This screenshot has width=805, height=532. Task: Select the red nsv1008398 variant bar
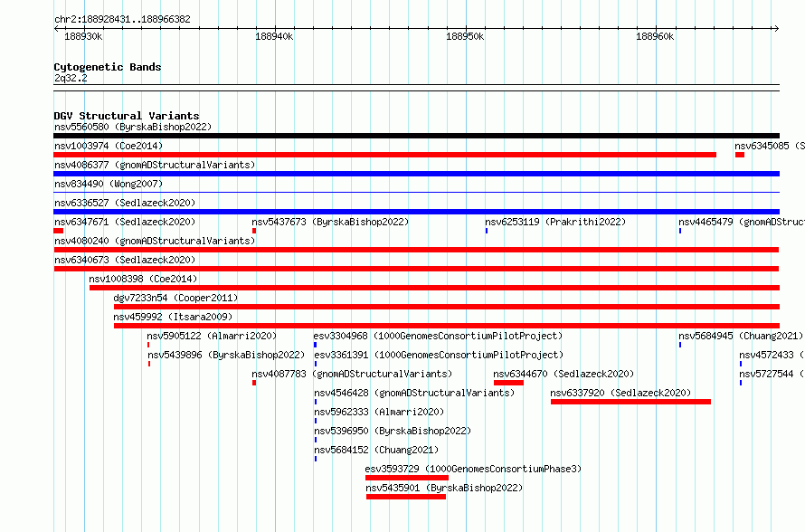click(434, 288)
